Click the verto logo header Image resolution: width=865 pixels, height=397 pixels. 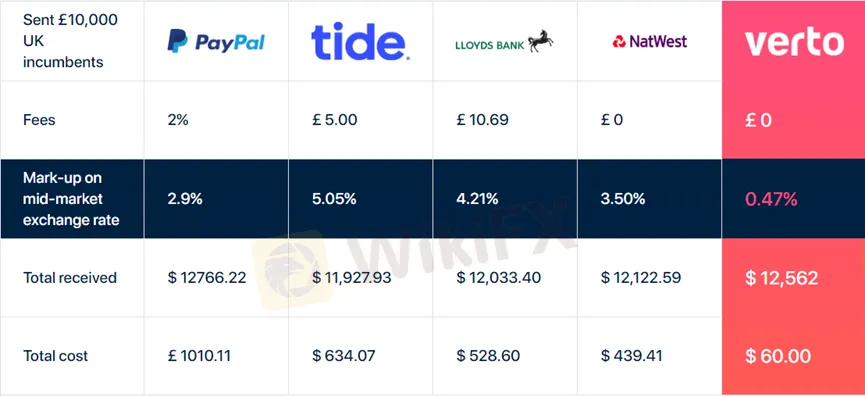coord(794,42)
